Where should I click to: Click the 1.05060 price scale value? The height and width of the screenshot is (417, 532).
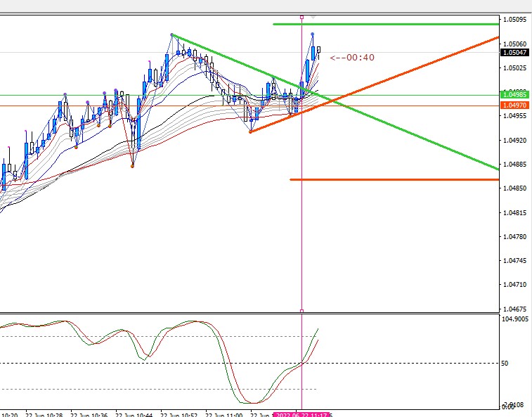pos(515,44)
